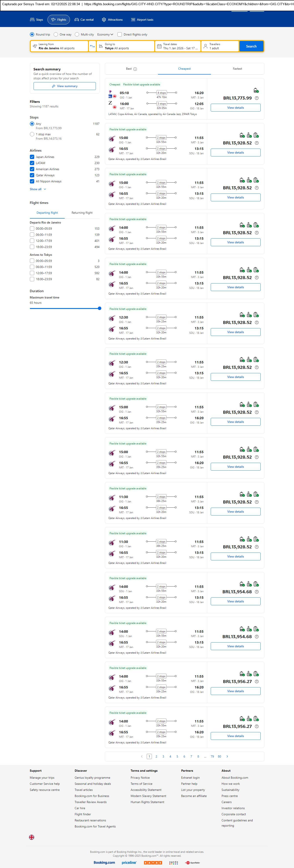Click the Car rental icon in top navigation

click(x=77, y=20)
